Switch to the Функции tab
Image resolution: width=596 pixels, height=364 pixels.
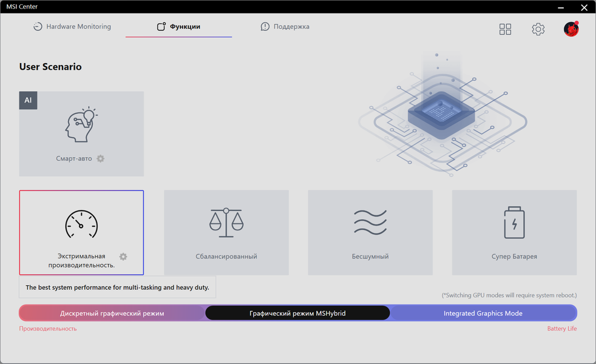(x=178, y=27)
